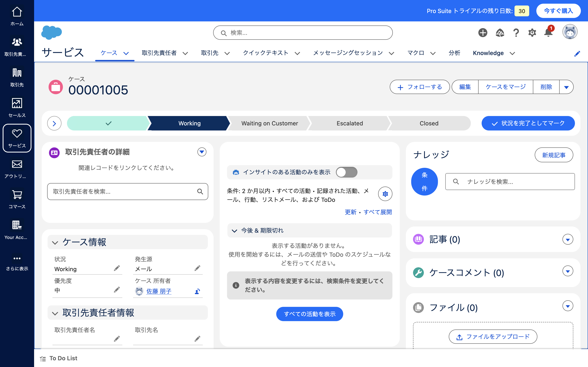This screenshot has width=588, height=367.
Task: Click dropdown arrow next to 削除 button
Action: click(567, 87)
